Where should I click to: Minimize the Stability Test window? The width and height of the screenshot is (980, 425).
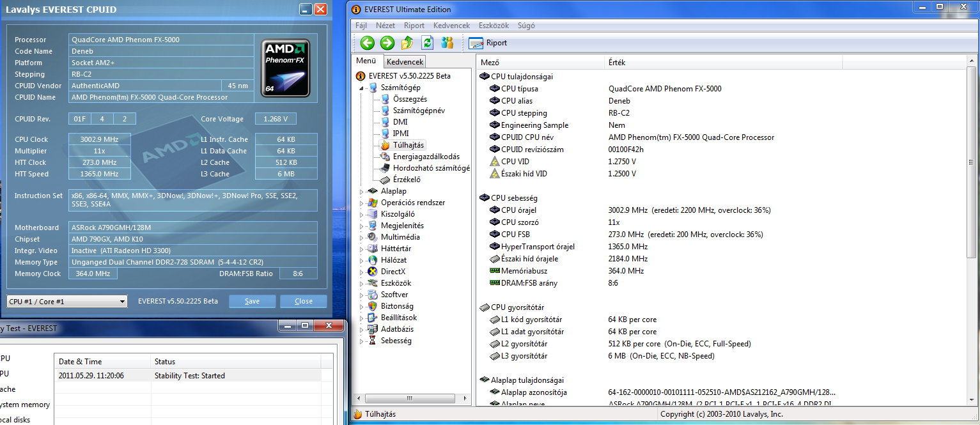tap(287, 325)
